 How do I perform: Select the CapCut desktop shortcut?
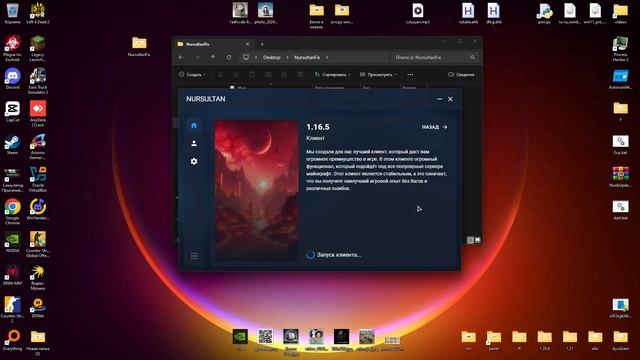[12, 111]
